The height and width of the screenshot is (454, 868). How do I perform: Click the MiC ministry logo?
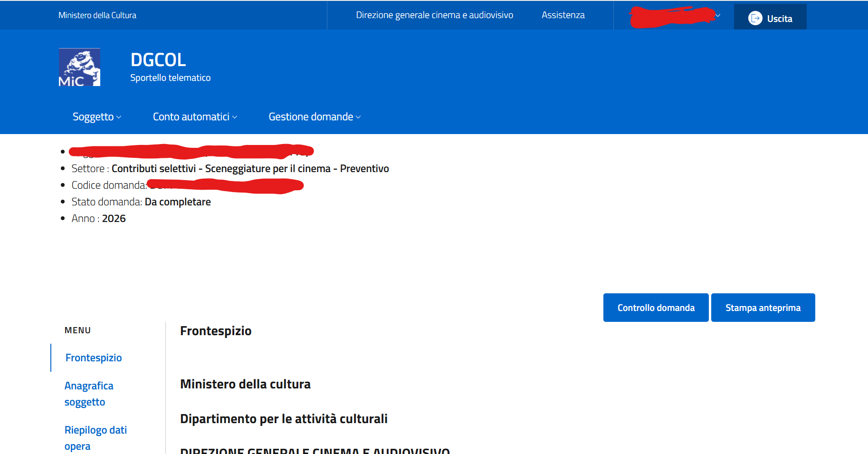pyautogui.click(x=79, y=67)
